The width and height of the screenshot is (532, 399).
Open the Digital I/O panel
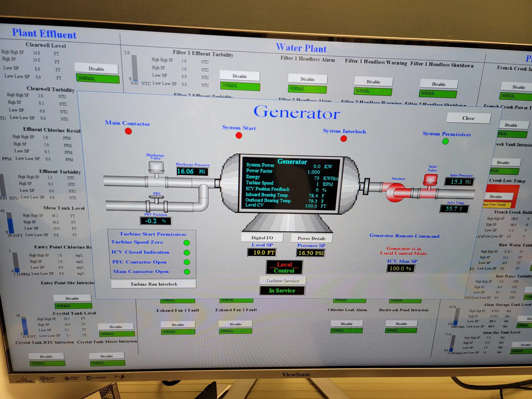[262, 238]
